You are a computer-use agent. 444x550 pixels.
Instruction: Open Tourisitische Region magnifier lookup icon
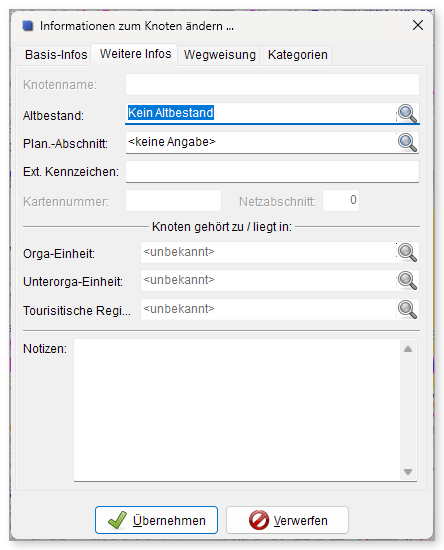click(407, 309)
